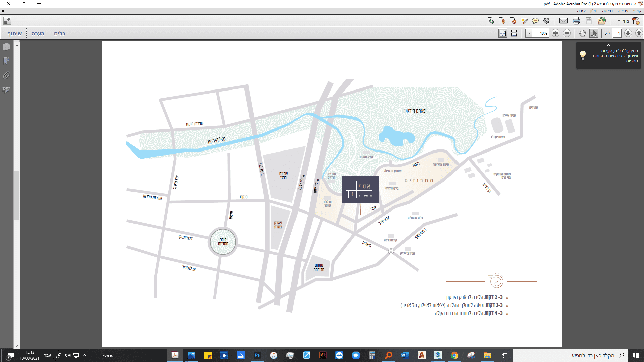Toggle fit width scrolling mode
Screen dimensions: 644x362
(x=514, y=33)
